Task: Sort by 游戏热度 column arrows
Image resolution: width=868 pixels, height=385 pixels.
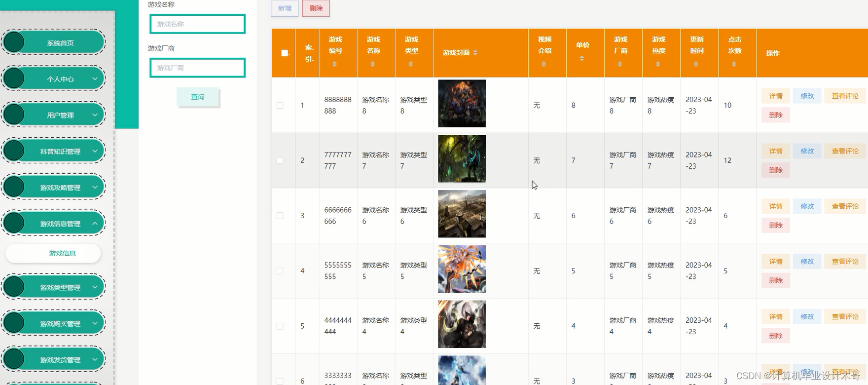Action: coord(658,64)
